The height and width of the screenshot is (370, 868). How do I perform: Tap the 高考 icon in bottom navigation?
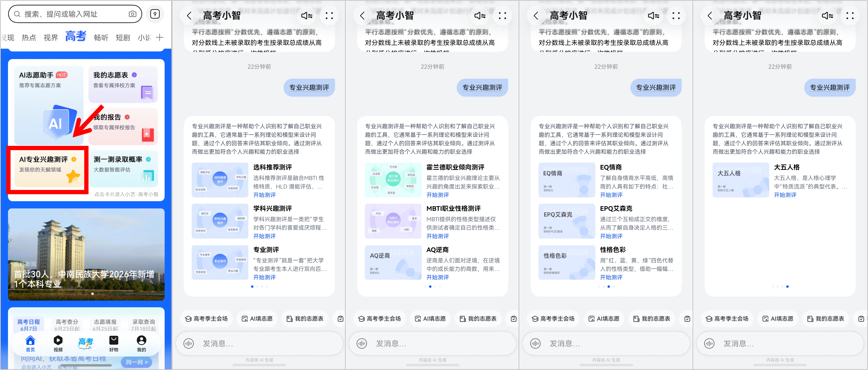click(x=86, y=344)
